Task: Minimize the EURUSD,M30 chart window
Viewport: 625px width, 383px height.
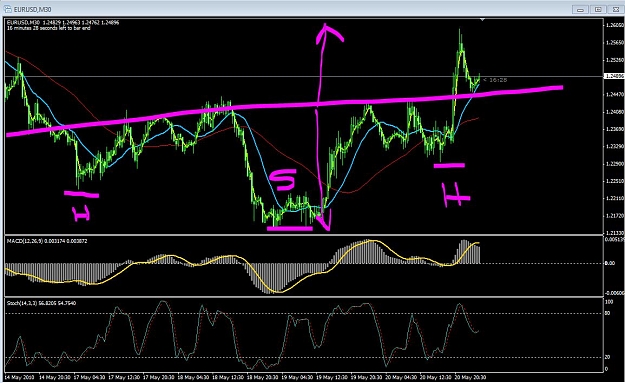Action: [580, 9]
